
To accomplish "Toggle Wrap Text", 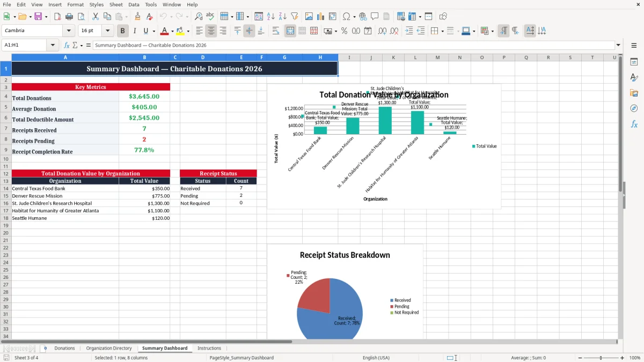I will coord(276,31).
